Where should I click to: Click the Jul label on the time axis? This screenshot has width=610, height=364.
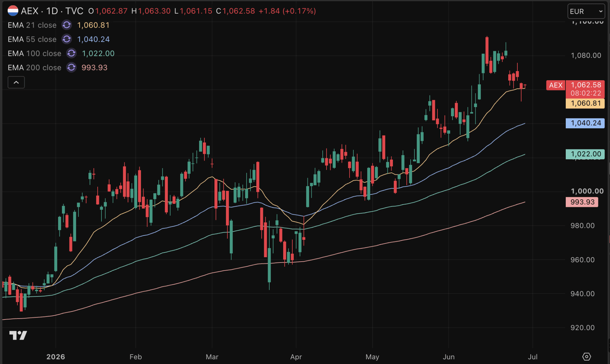pyautogui.click(x=533, y=357)
